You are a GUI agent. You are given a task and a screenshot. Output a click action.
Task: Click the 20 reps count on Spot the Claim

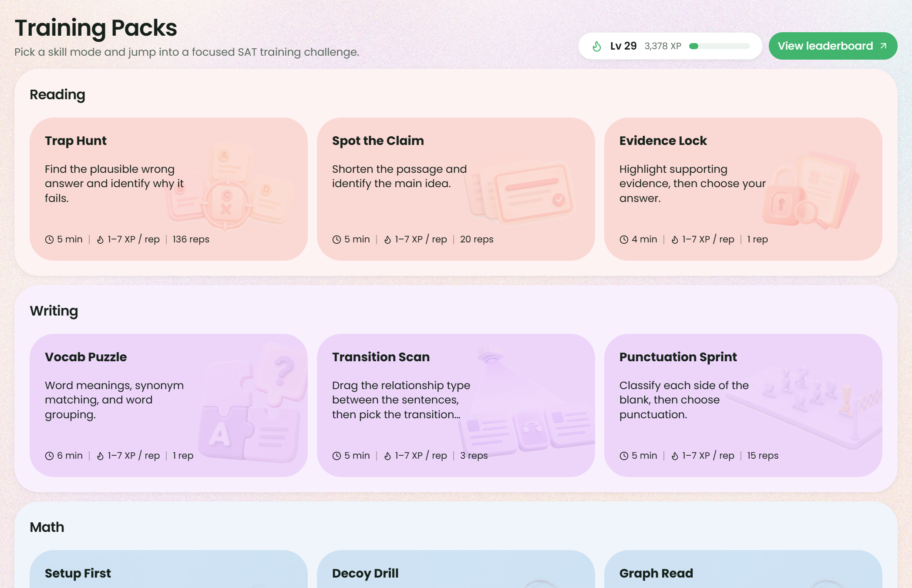(x=477, y=239)
